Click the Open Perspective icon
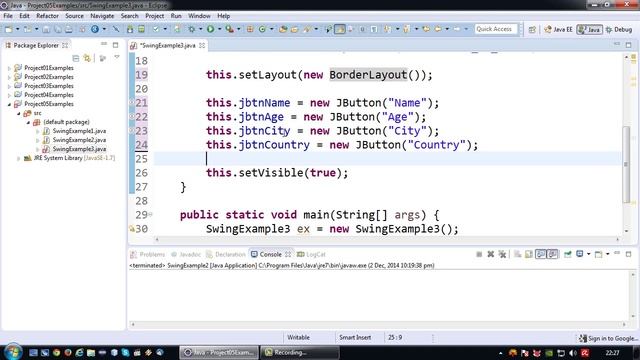 pyautogui.click(x=532, y=29)
